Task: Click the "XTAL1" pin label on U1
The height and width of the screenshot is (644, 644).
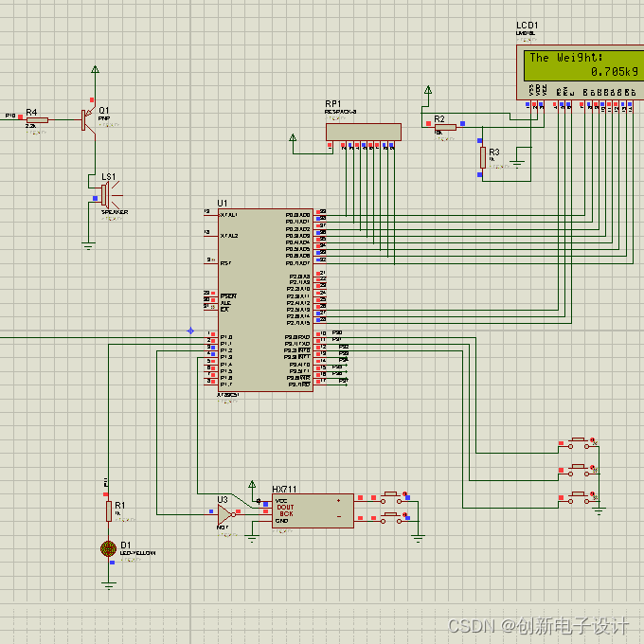Action: click(x=229, y=215)
